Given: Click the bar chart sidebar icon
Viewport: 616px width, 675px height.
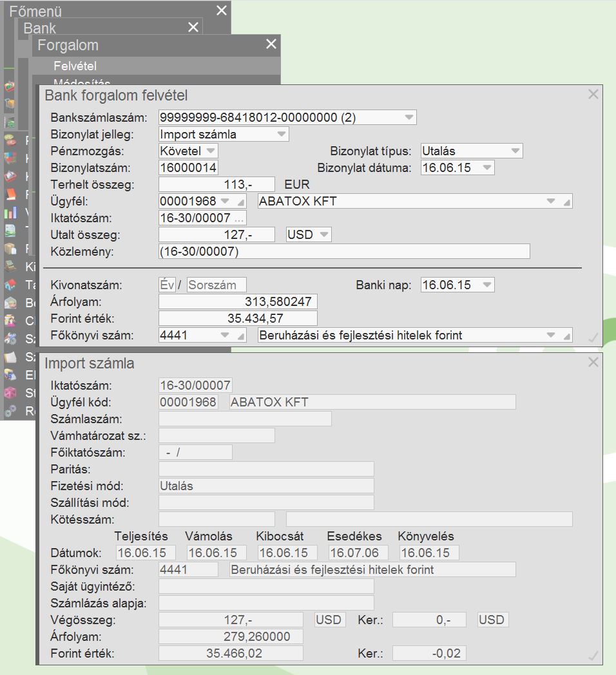Looking at the screenshot, I should coord(10,213).
